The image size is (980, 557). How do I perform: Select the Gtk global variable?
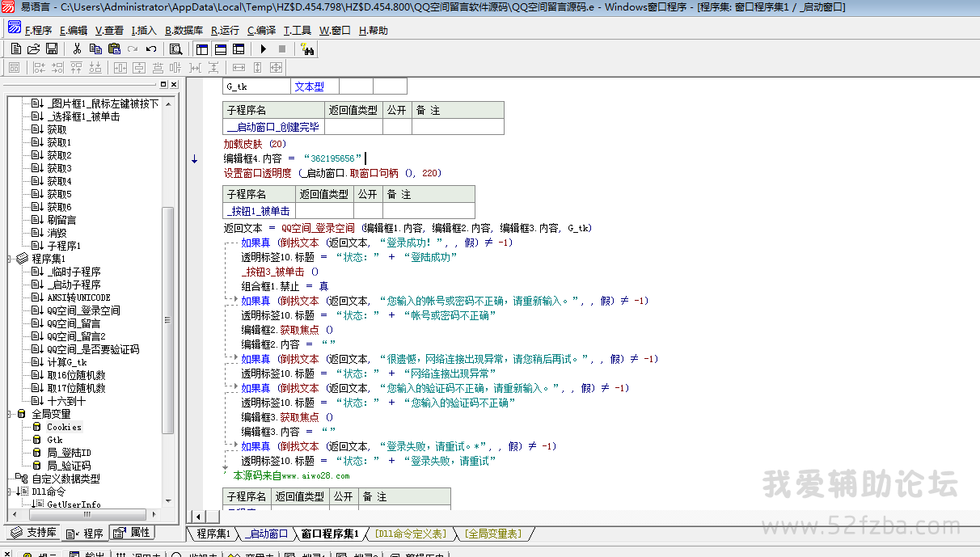[54, 440]
